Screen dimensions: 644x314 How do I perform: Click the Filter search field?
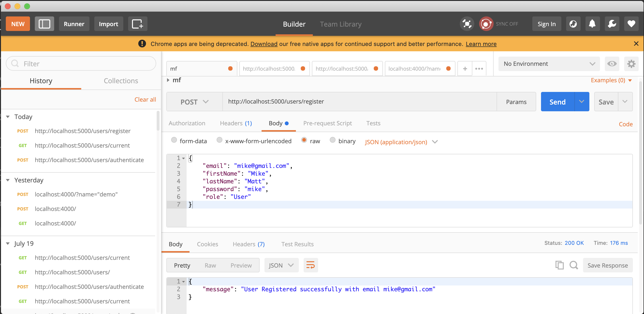pyautogui.click(x=81, y=63)
